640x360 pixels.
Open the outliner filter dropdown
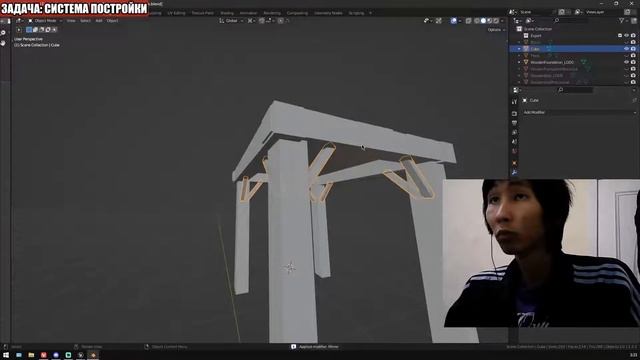coord(623,20)
